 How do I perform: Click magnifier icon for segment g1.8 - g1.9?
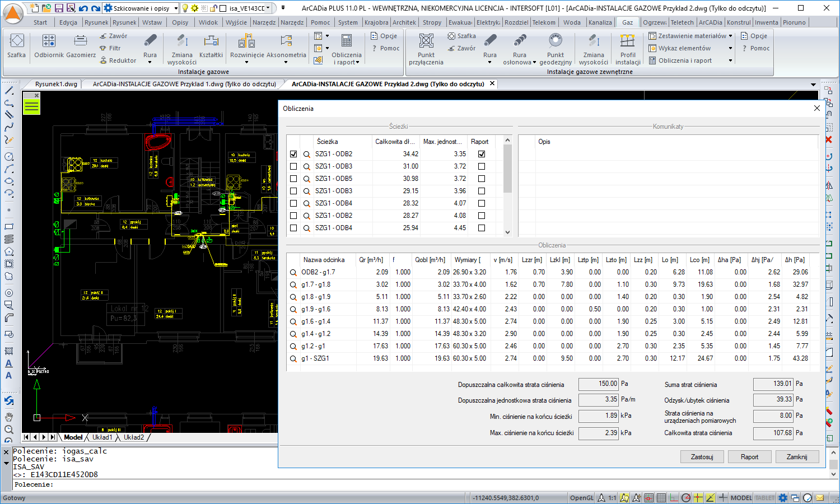coord(293,297)
